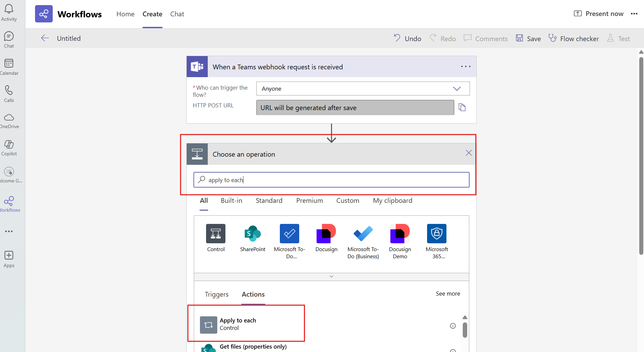Switch to the Actions tab

coord(253,294)
